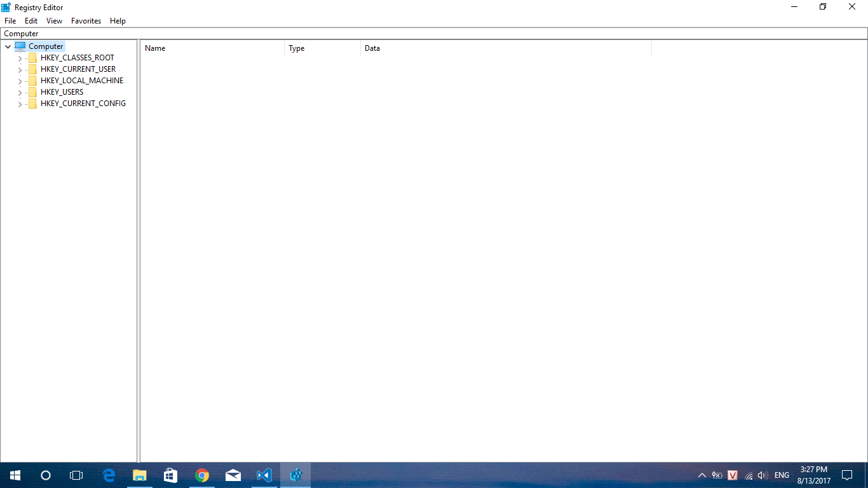Click the HKEY_CLASSES_ROOT folder icon
The width and height of the screenshot is (868, 488).
click(32, 58)
